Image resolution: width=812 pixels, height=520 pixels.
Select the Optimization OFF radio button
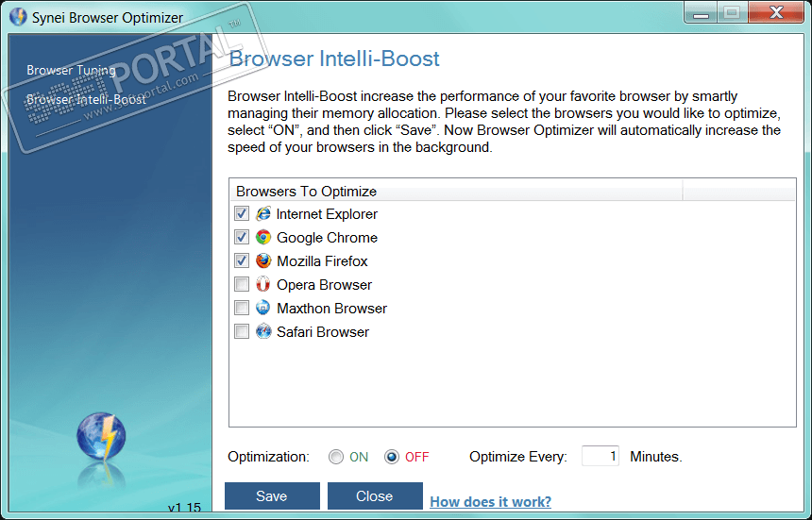(392, 457)
